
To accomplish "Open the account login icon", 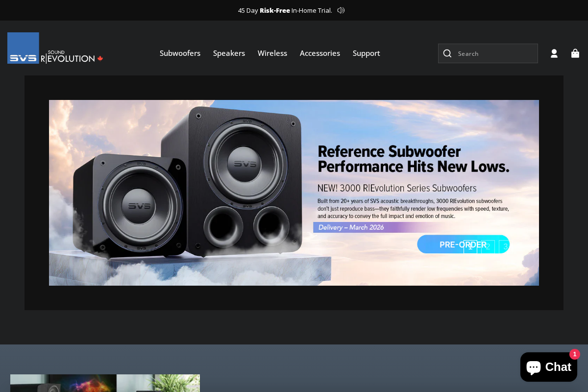I will pyautogui.click(x=554, y=53).
